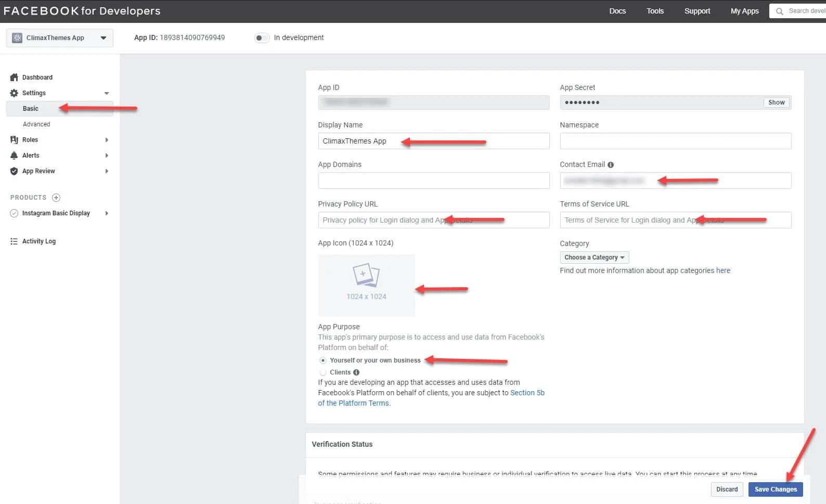826x504 pixels.
Task: Click the Roles badge icon
Action: coord(14,140)
